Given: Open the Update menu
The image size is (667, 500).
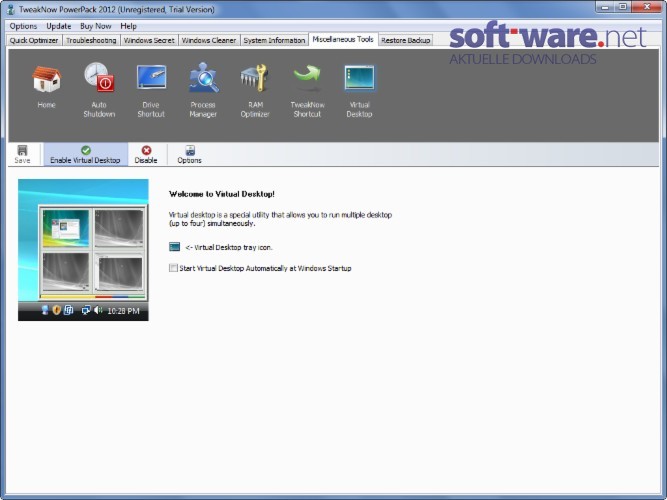Looking at the screenshot, I should [x=59, y=26].
